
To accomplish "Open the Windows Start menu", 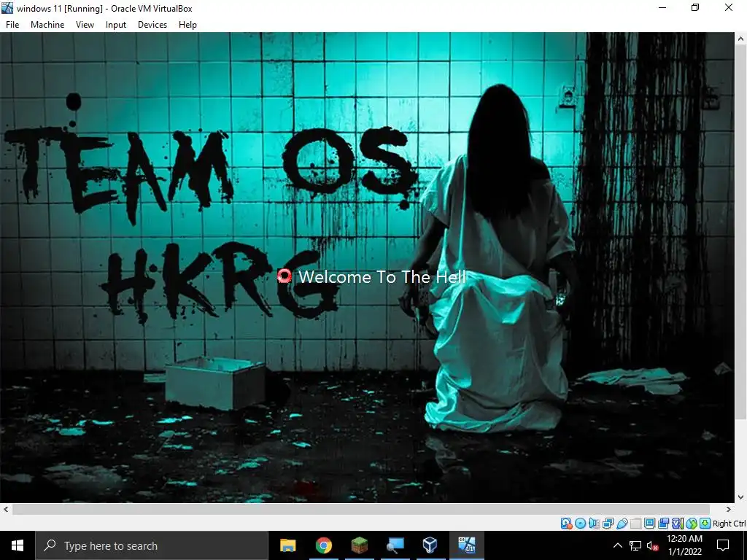I will [x=18, y=545].
